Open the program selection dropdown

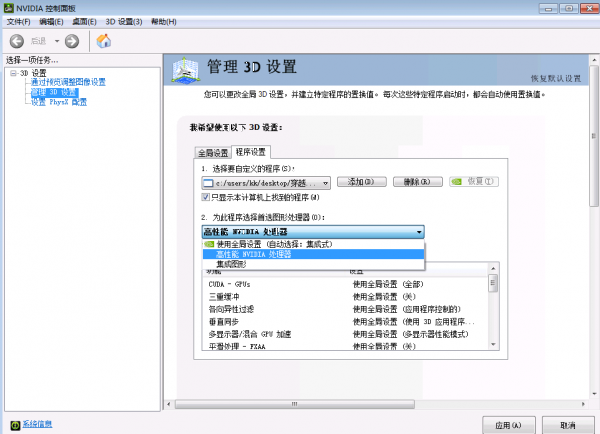(266, 183)
